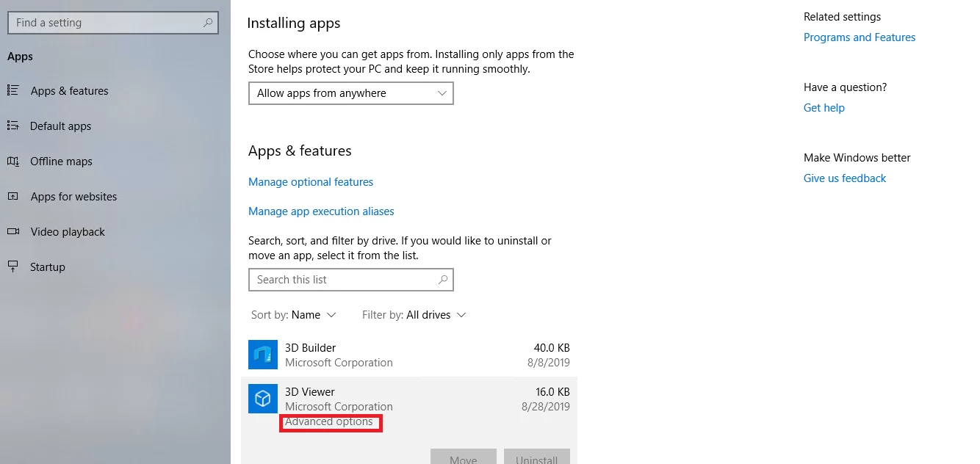Open Advanced options for 3D Viewer
Screen dimensions: 980x464
[329, 421]
